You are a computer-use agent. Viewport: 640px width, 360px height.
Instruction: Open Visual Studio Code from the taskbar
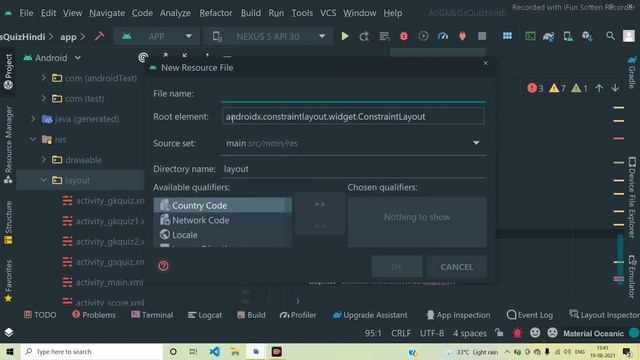[x=214, y=351]
